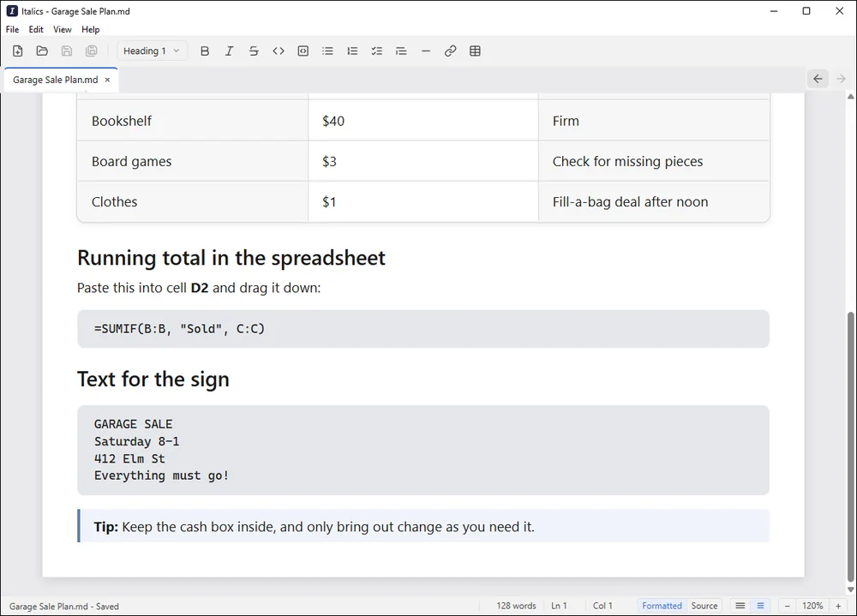The image size is (857, 616).
Task: Navigate back with the left arrow
Action: pyautogui.click(x=818, y=79)
